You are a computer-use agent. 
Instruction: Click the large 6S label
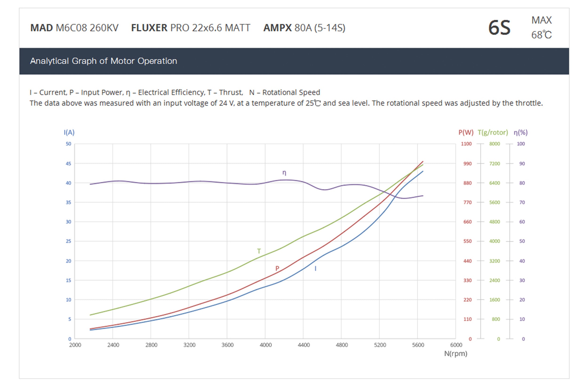click(x=499, y=28)
